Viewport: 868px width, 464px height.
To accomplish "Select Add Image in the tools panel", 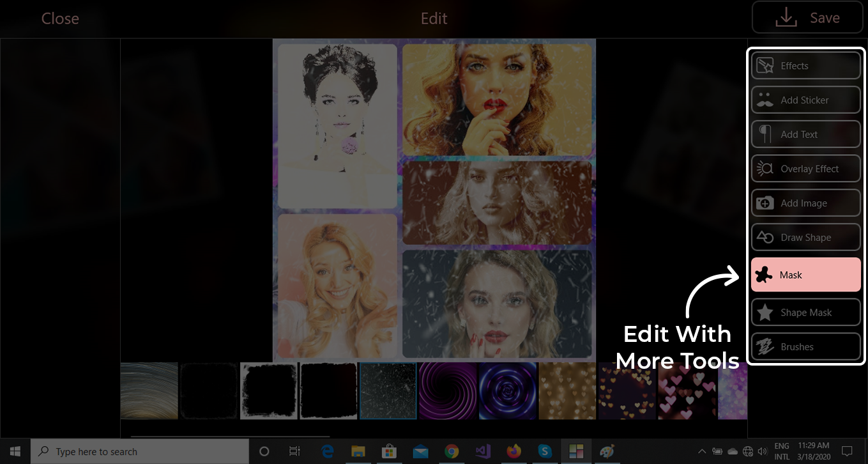I will [x=805, y=203].
